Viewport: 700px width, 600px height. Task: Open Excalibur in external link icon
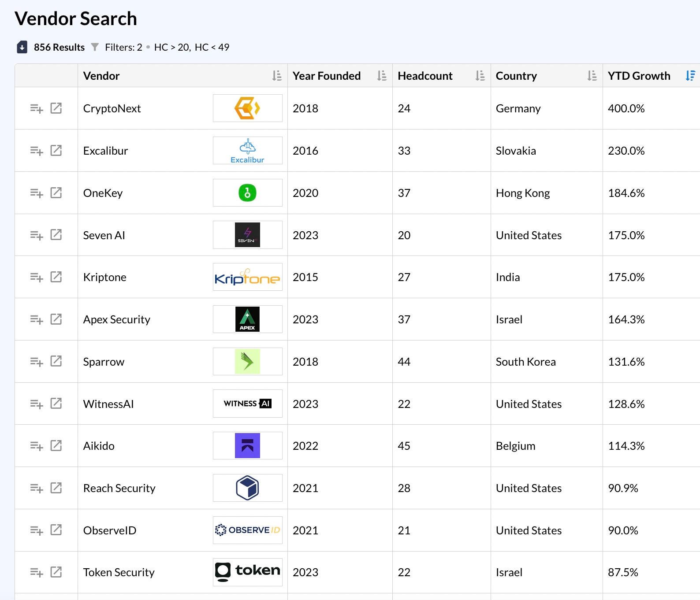(56, 150)
